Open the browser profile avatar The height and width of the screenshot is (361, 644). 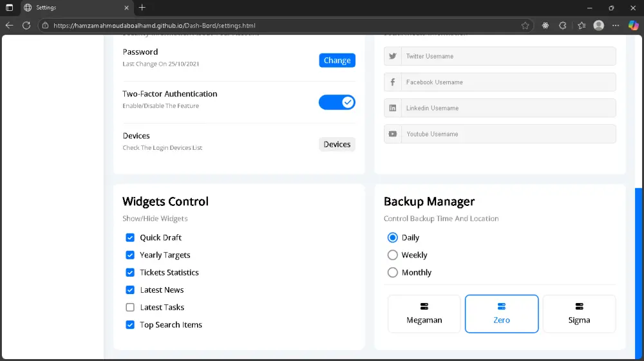[598, 26]
